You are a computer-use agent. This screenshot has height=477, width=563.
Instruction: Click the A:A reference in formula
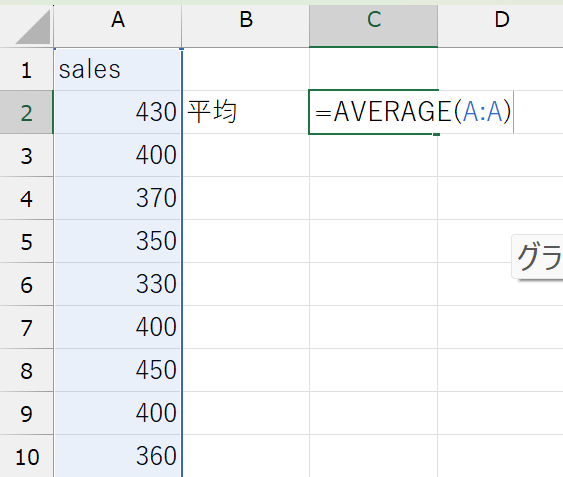click(482, 112)
